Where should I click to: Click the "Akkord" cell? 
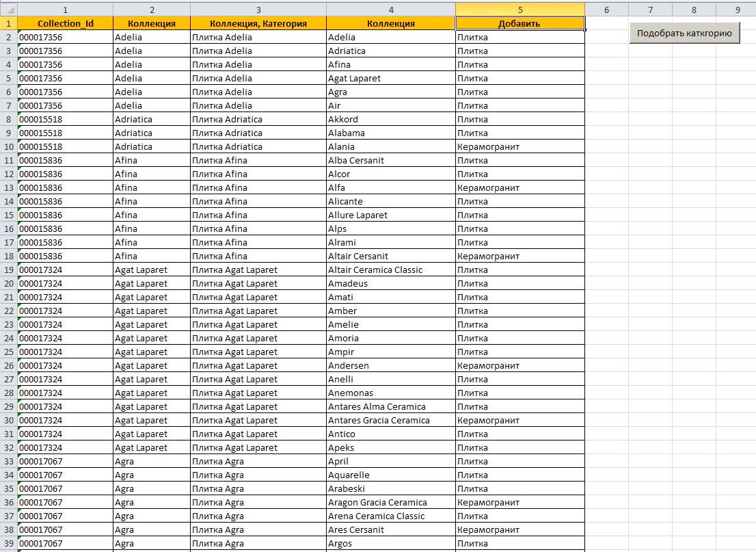pos(391,119)
